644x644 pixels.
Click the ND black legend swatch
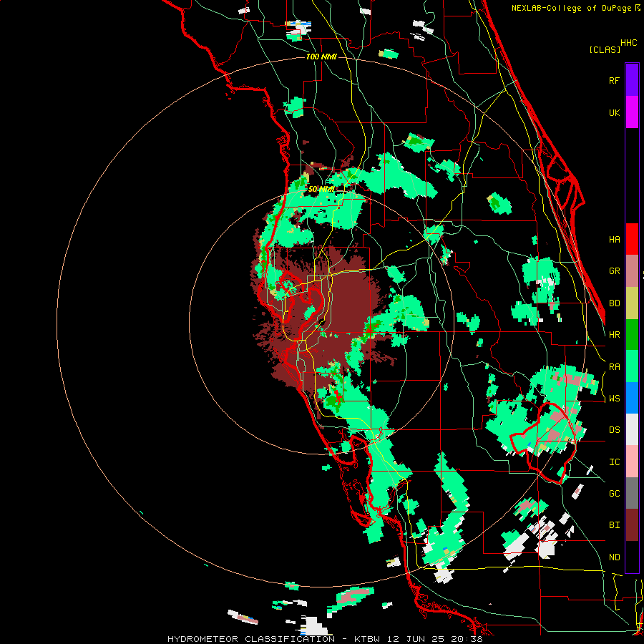632,557
